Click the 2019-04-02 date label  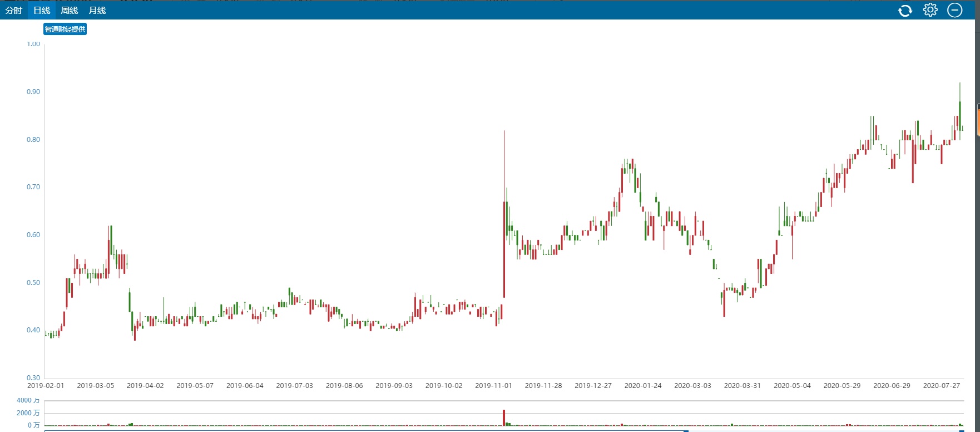point(145,386)
